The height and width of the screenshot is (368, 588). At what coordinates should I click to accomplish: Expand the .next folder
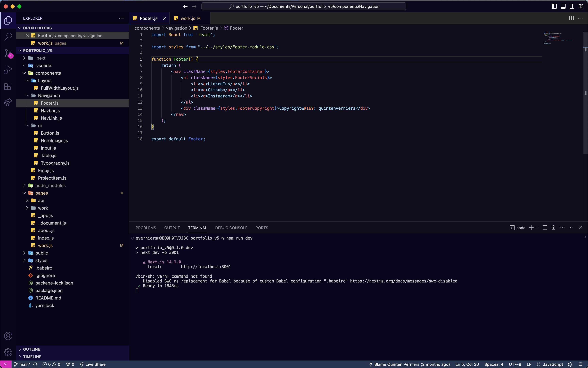pyautogui.click(x=73, y=58)
